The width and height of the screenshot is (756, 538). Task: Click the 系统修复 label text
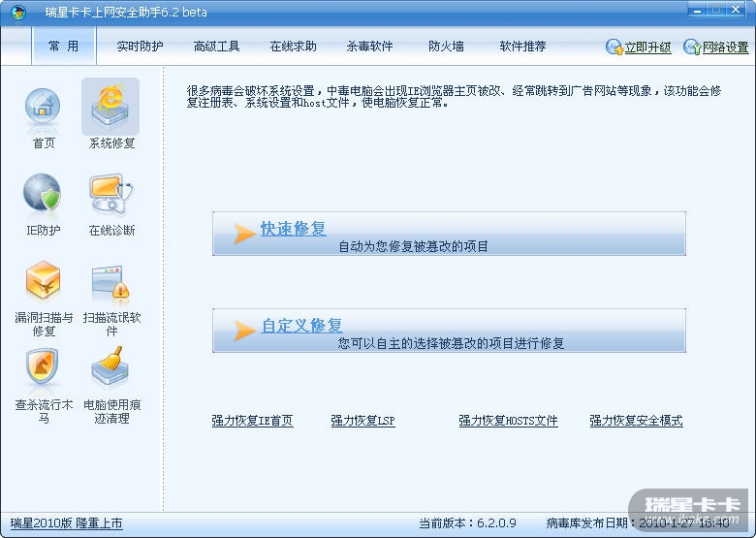[x=111, y=143]
